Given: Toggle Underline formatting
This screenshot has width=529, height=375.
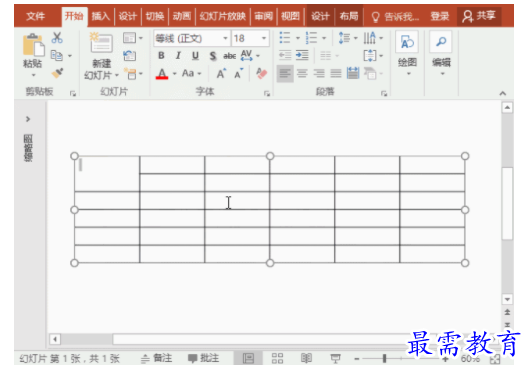Looking at the screenshot, I should (x=195, y=56).
